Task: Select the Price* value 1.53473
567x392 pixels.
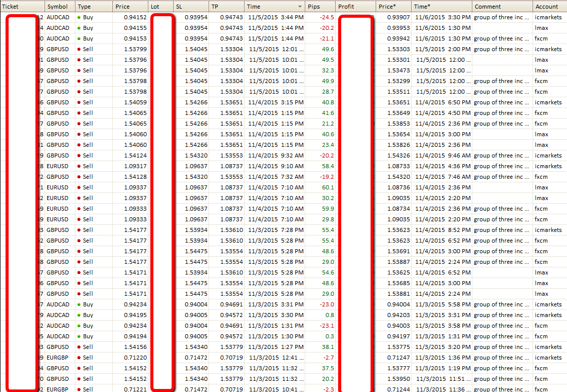Action: pyautogui.click(x=398, y=70)
